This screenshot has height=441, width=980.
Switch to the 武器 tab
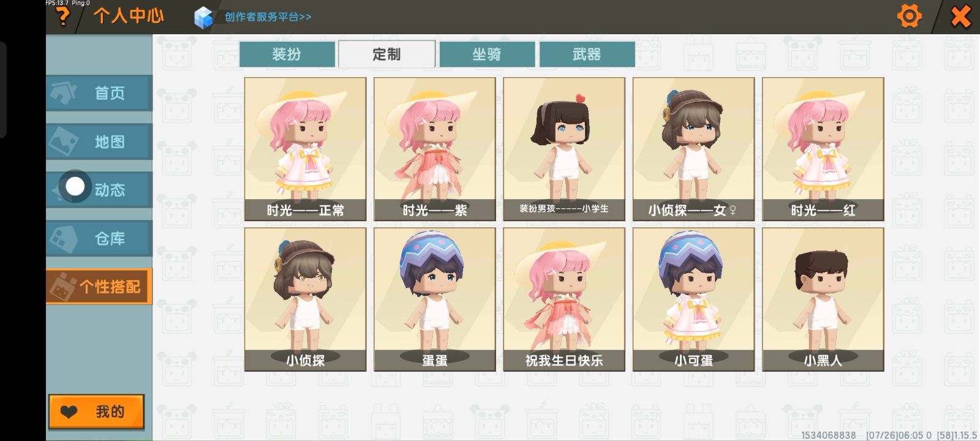point(587,54)
